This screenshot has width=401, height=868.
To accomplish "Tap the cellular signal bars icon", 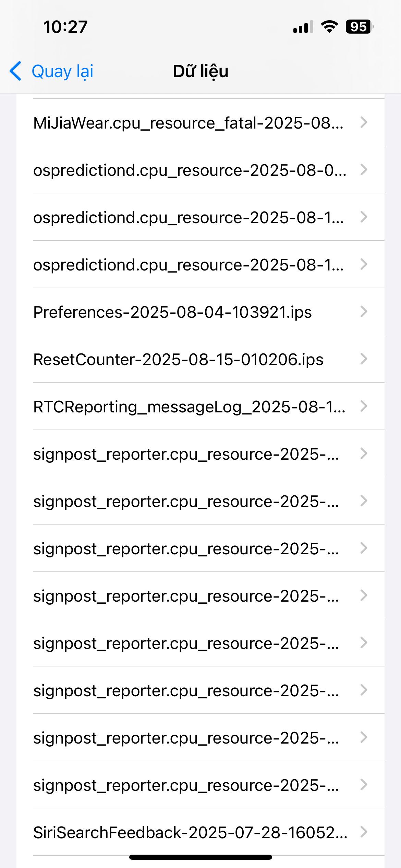I will (303, 27).
